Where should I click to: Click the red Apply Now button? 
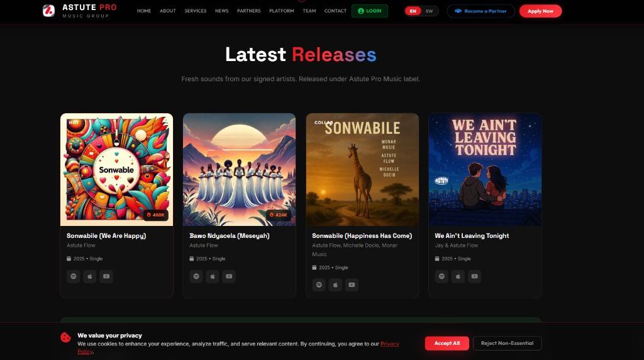[x=540, y=11]
